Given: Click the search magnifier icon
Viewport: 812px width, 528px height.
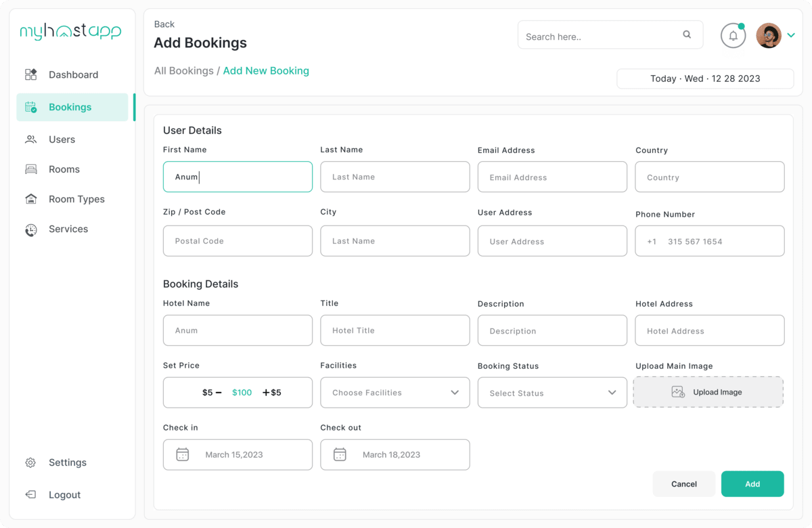Looking at the screenshot, I should pyautogui.click(x=687, y=35).
